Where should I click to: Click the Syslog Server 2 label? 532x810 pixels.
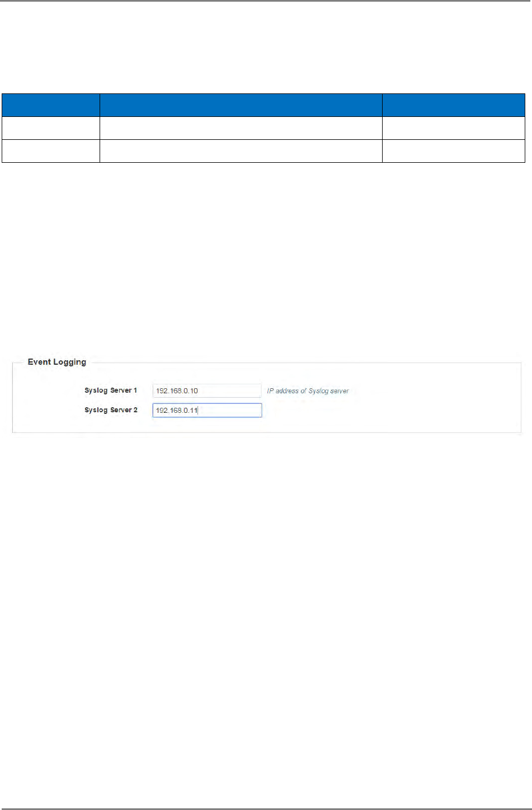coord(111,410)
